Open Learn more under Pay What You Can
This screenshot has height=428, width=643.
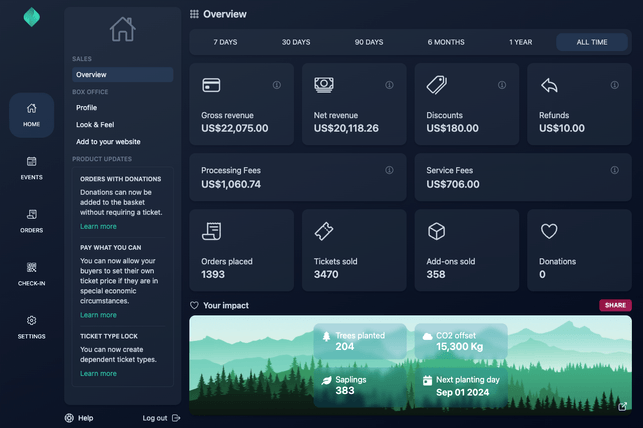point(98,315)
